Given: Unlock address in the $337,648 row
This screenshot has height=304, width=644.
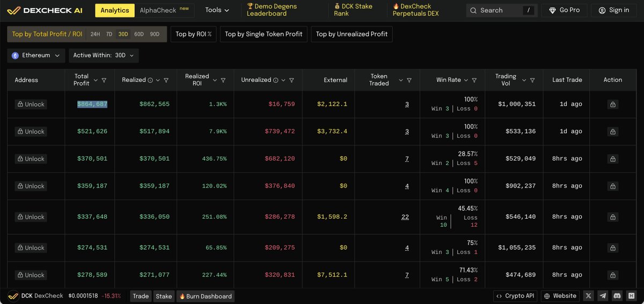Looking at the screenshot, I should click(x=31, y=217).
